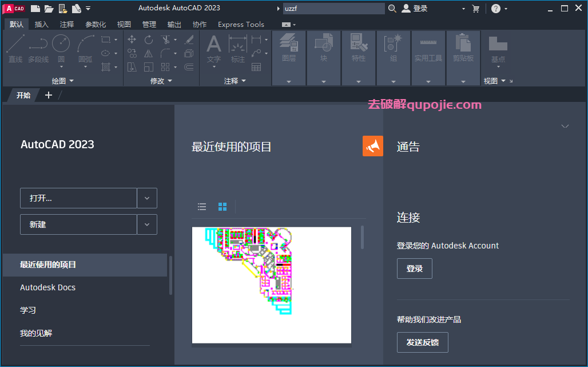
Task: Collapse the announcements panel chevron
Action: click(x=565, y=126)
